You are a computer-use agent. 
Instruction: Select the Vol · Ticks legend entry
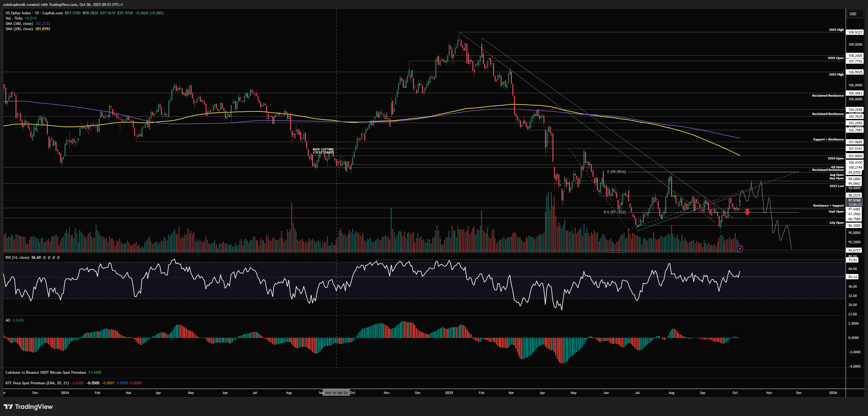(x=14, y=18)
